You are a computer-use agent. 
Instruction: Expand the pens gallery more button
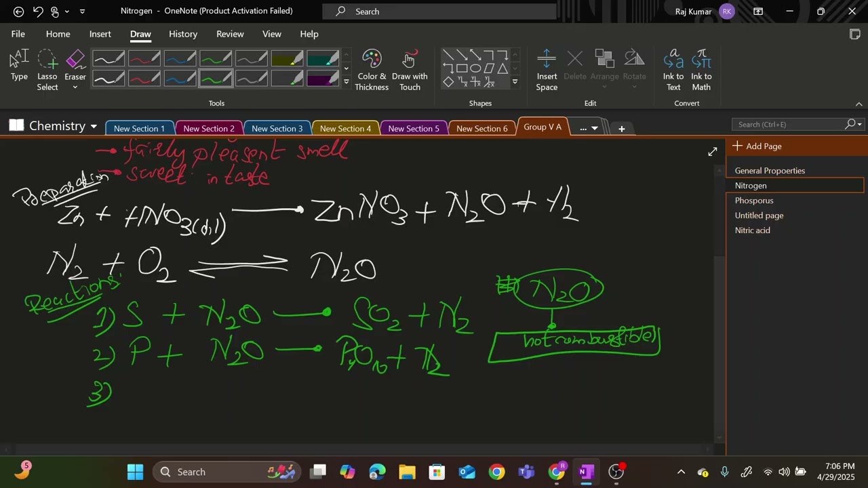point(347,81)
